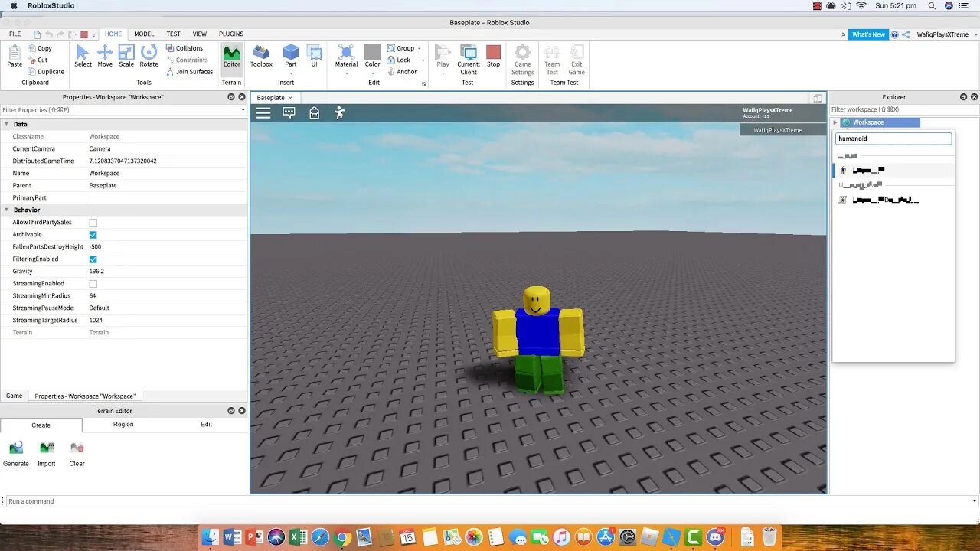Open the FILE menu
The height and width of the screenshot is (551, 980).
15,34
